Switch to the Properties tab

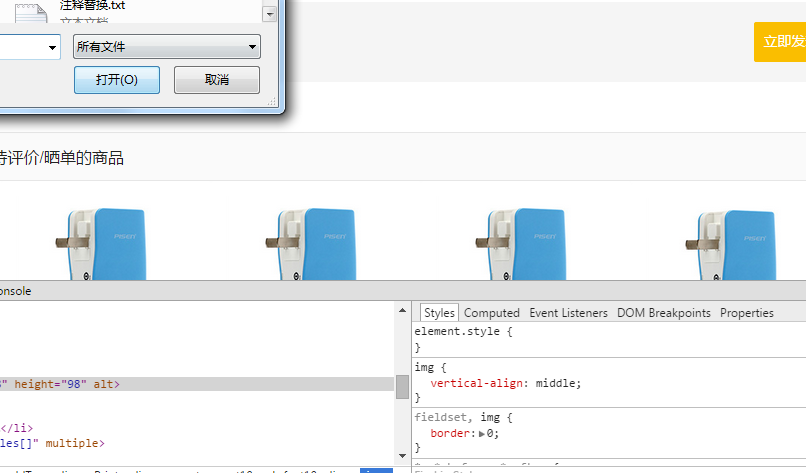[x=746, y=313]
